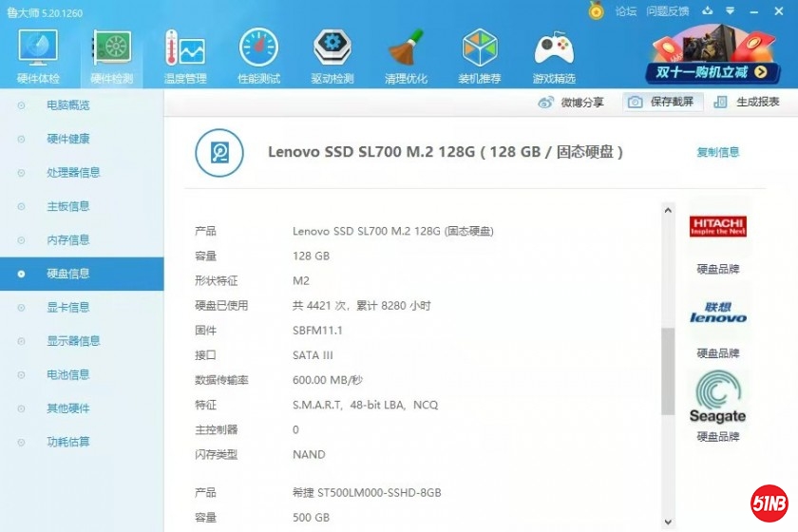Click the hard disk icon beside Lenovo SSD title
The height and width of the screenshot is (532, 798).
[x=219, y=153]
